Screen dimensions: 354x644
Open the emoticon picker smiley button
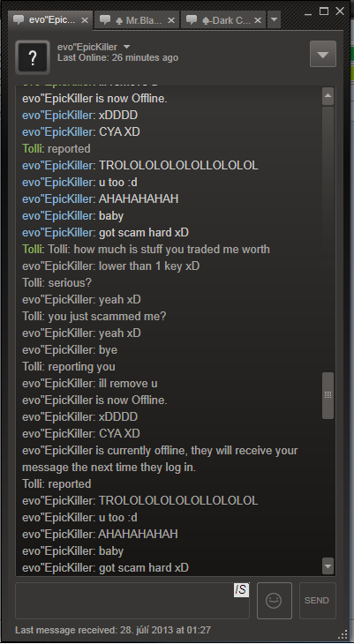(x=275, y=601)
